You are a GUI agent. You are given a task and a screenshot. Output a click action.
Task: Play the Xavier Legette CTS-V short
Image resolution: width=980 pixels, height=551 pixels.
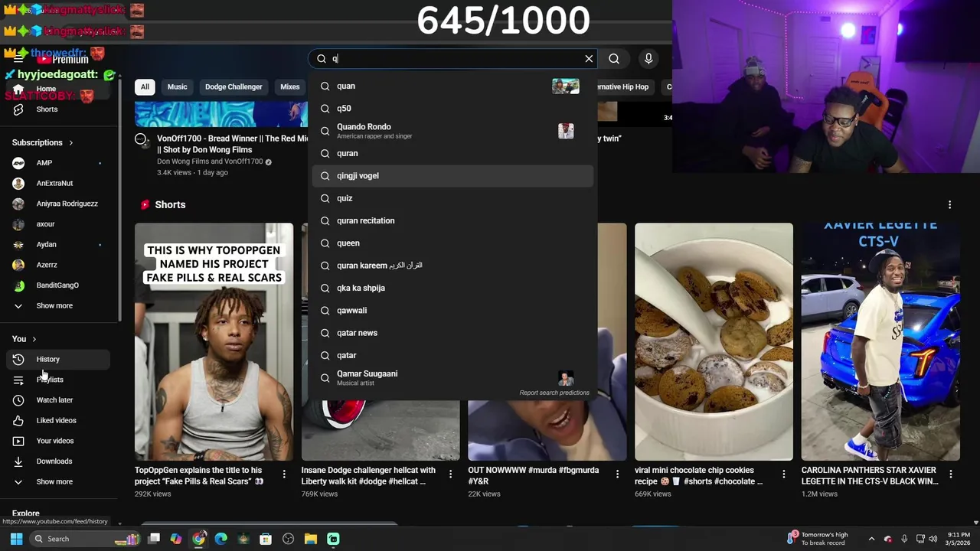pyautogui.click(x=880, y=341)
